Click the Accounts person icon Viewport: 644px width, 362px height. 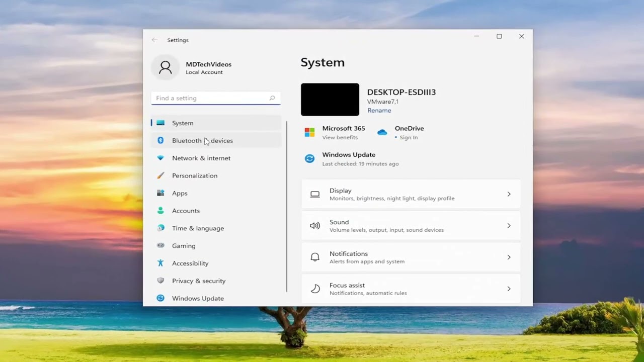point(160,211)
